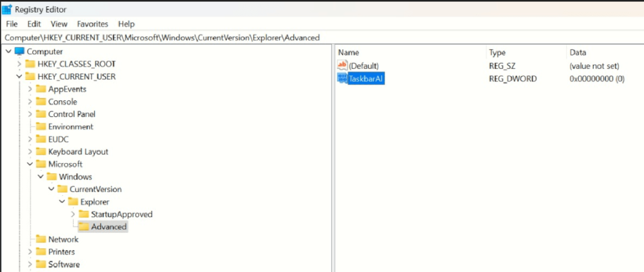This screenshot has height=272, width=644.
Task: Click the (Default) string value icon
Action: (342, 65)
